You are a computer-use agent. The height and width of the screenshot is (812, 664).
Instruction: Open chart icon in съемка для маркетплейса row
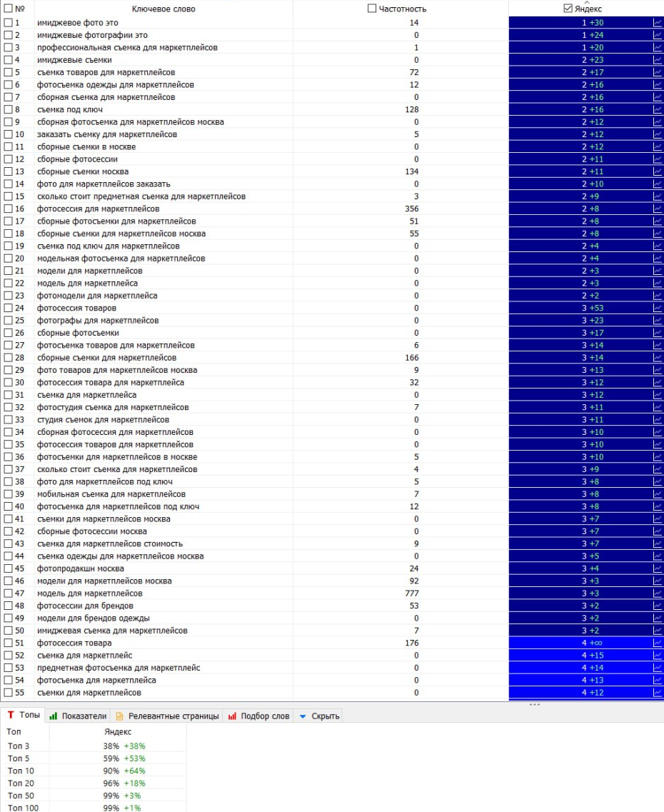[x=658, y=395]
